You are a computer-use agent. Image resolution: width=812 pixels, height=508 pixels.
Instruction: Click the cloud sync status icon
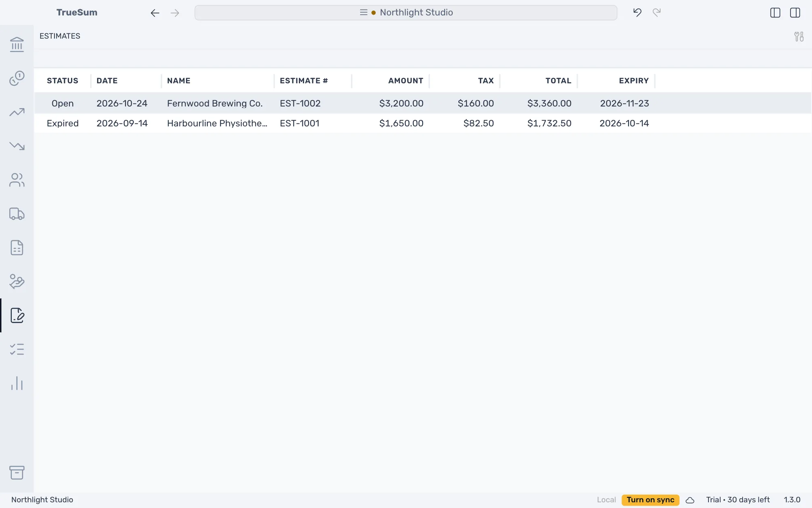(x=690, y=500)
